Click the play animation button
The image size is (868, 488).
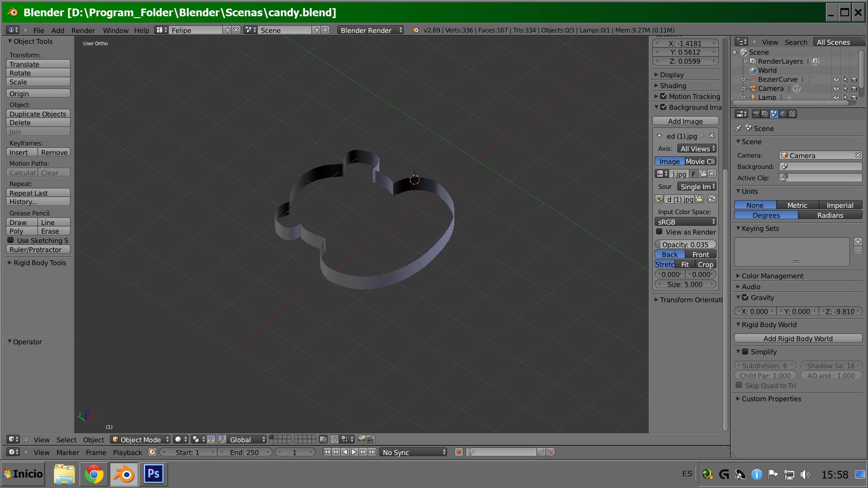pyautogui.click(x=354, y=452)
